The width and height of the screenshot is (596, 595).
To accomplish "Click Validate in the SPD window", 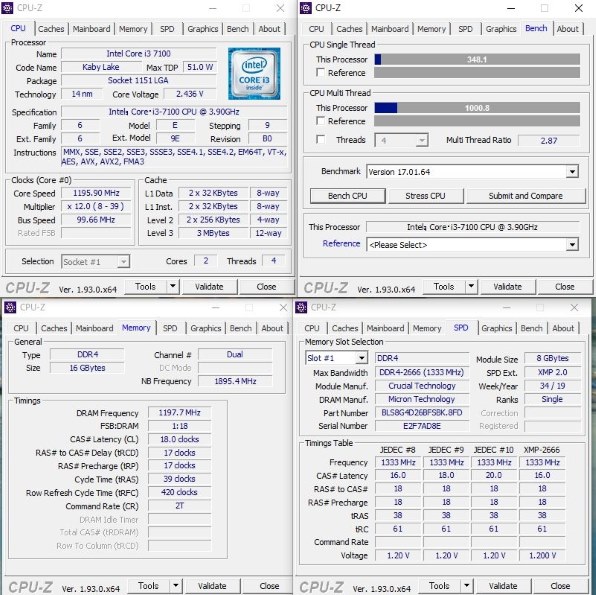I will point(503,586).
